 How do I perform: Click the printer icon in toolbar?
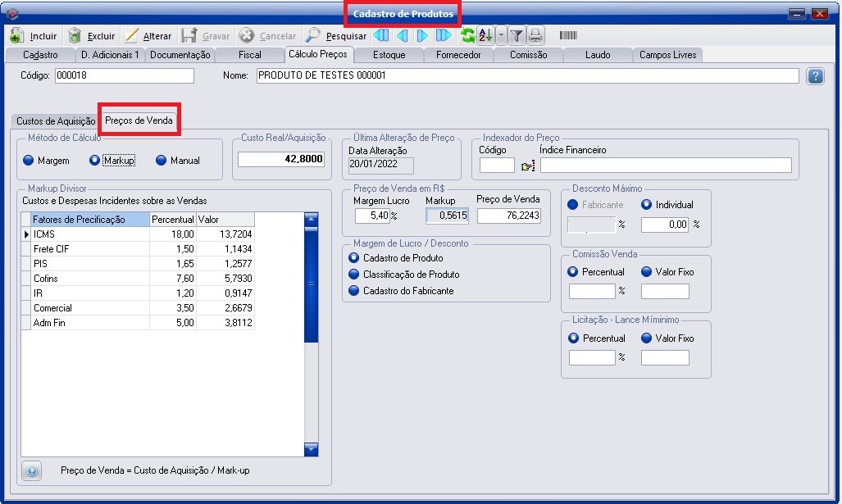[535, 36]
